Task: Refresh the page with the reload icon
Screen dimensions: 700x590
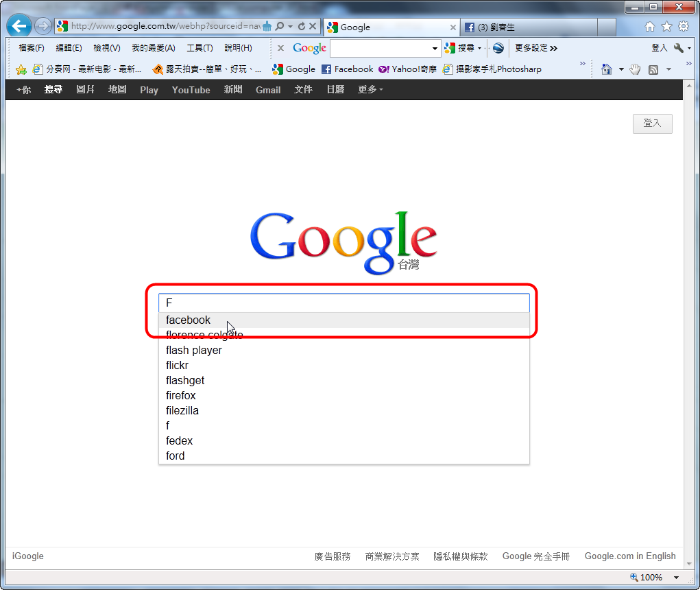Action: coord(302,26)
